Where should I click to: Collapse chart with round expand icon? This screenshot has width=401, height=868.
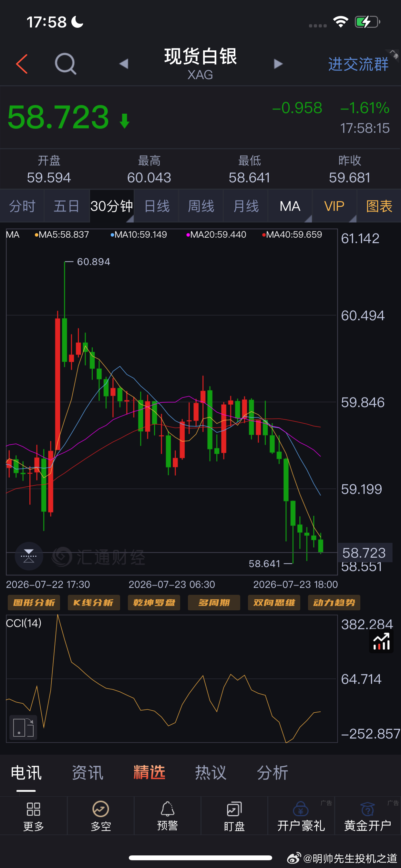pos(29,556)
